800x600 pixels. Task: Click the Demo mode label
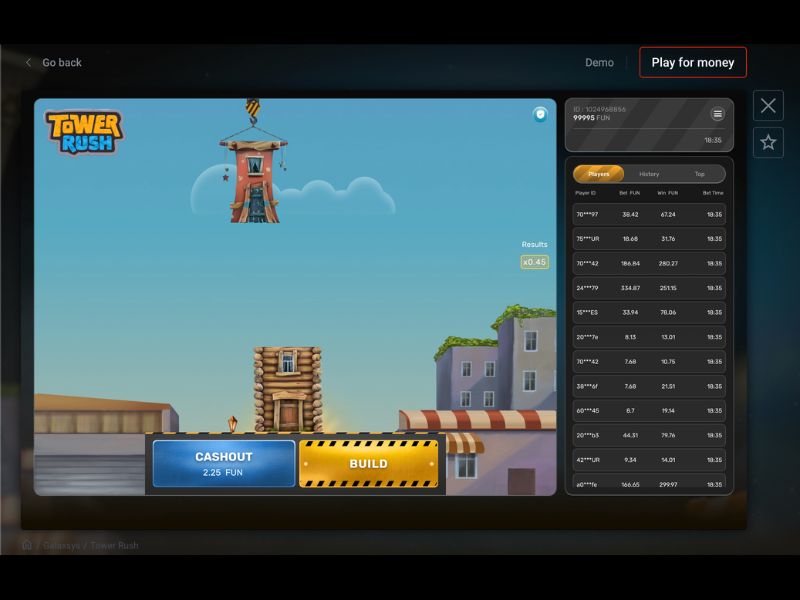(x=599, y=62)
